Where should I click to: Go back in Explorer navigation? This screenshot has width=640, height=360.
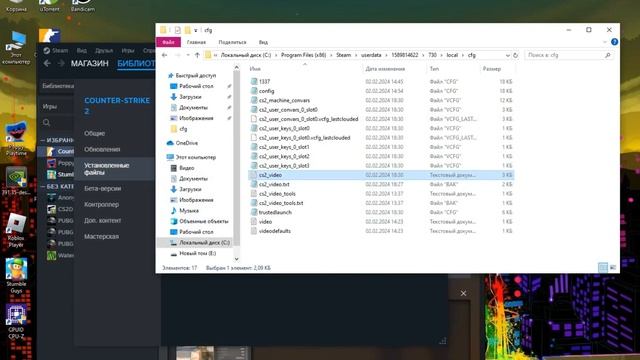click(x=164, y=55)
